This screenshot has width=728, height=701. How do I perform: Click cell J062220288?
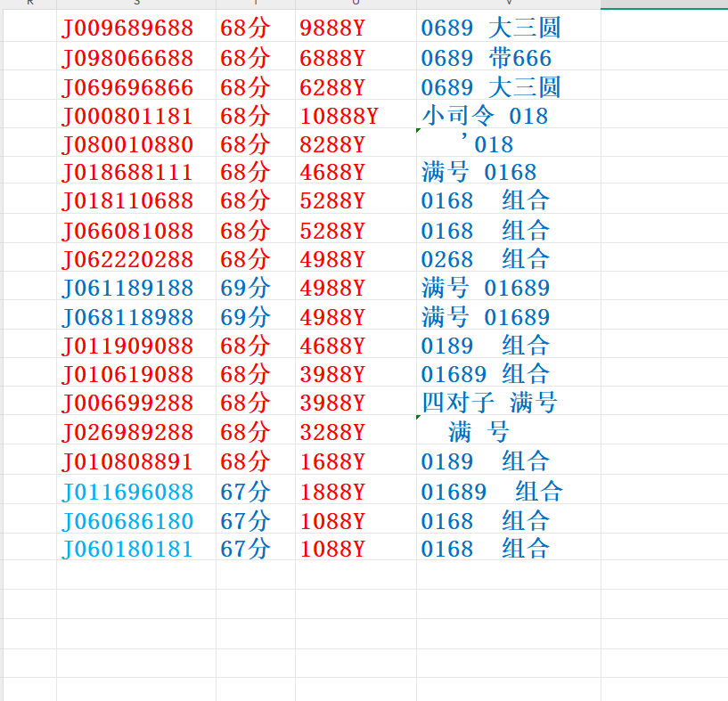point(136,257)
